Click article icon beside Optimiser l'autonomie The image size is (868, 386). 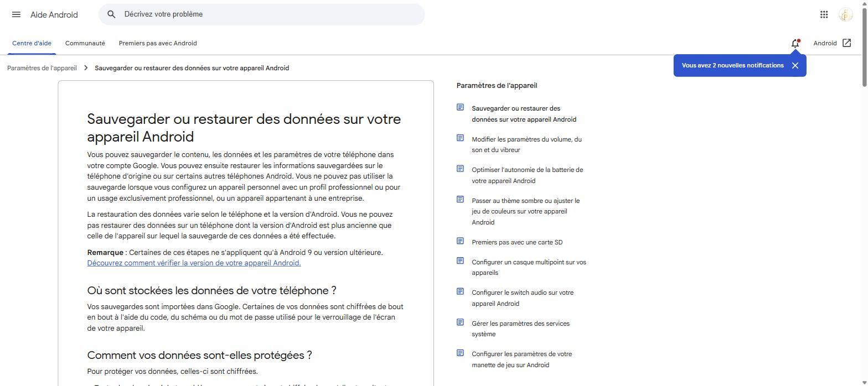coord(460,169)
